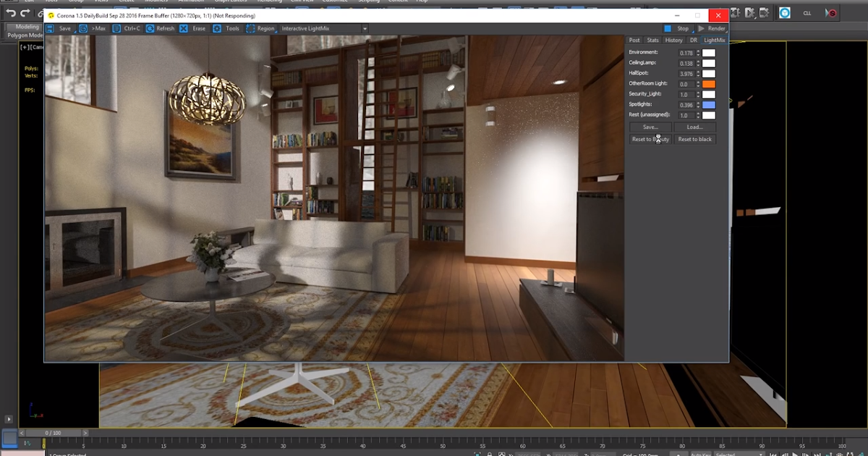Image resolution: width=868 pixels, height=456 pixels.
Task: Click the Environment value field 0.178
Action: pyautogui.click(x=686, y=53)
